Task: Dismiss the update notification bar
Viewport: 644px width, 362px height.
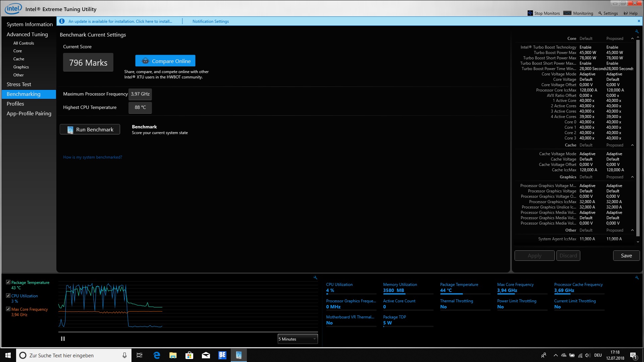Action: click(x=639, y=21)
